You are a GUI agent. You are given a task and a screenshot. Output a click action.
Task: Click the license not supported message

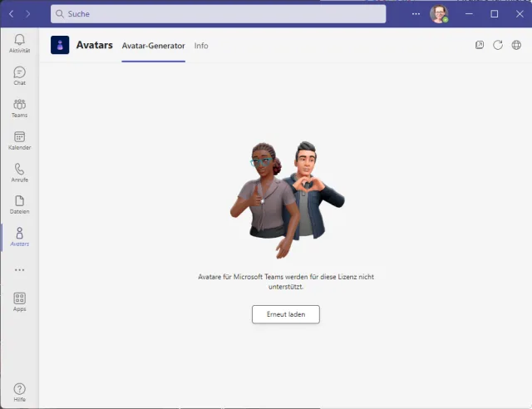[286, 282]
